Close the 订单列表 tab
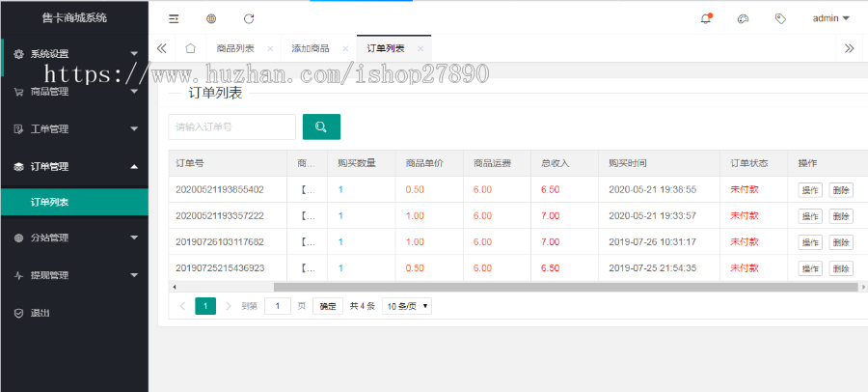Viewport: 868px width, 392px height. pos(420,49)
